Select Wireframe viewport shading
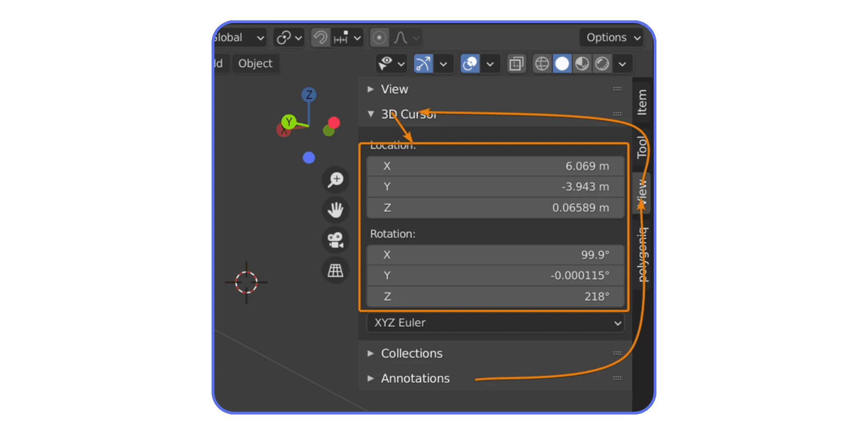This screenshot has width=868, height=438. 542,64
